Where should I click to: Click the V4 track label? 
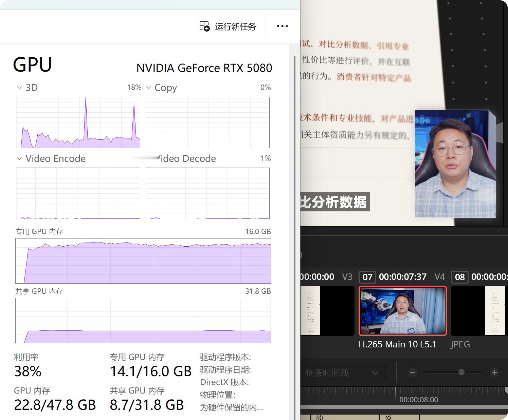pyautogui.click(x=440, y=277)
